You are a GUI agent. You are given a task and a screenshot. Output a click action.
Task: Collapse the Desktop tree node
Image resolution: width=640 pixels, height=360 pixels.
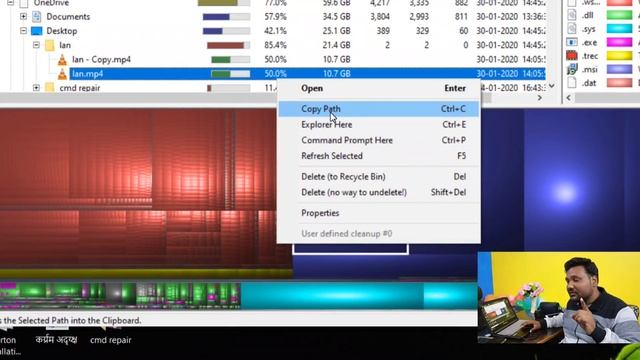[x=23, y=31]
